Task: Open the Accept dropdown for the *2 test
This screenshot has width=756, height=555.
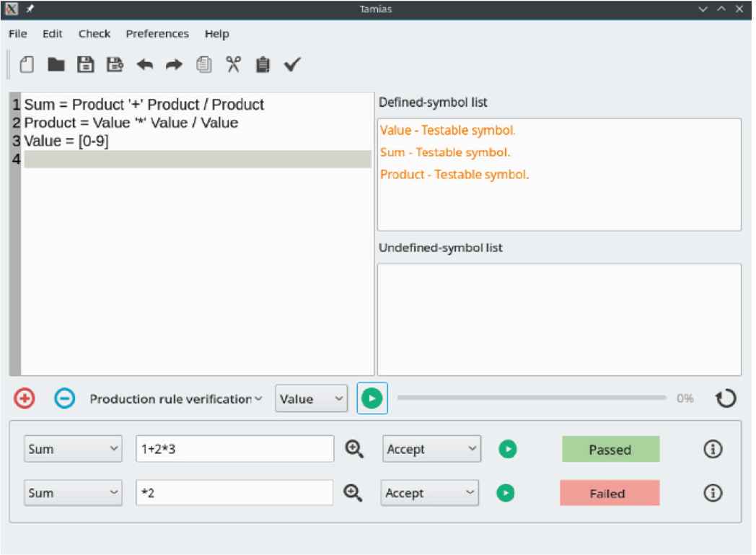Action: coord(430,493)
